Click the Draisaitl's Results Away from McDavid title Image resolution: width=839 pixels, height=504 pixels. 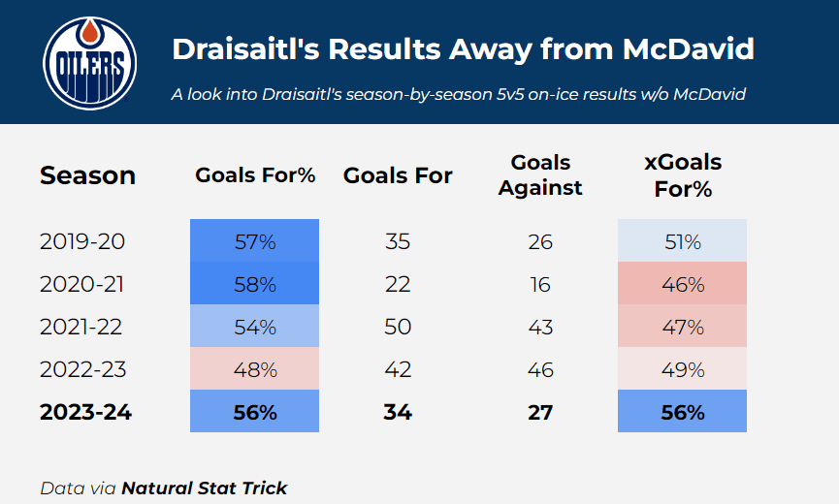(x=463, y=50)
